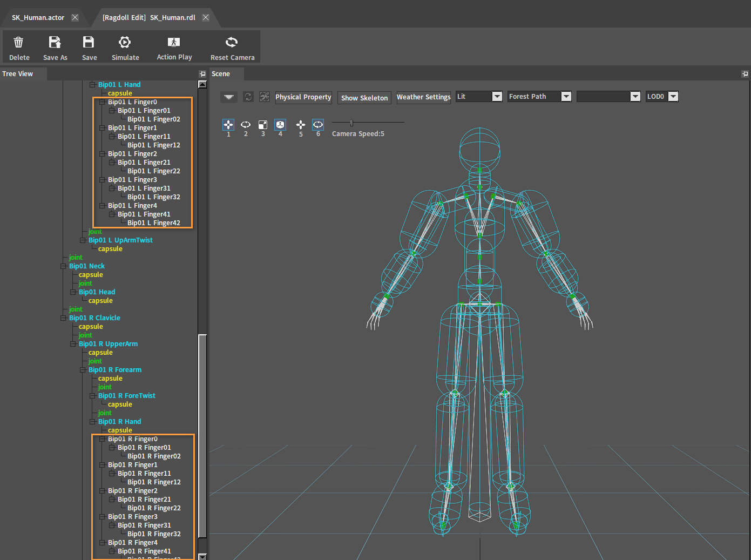Select the scale tool labeled 3
The height and width of the screenshot is (560, 751).
263,125
